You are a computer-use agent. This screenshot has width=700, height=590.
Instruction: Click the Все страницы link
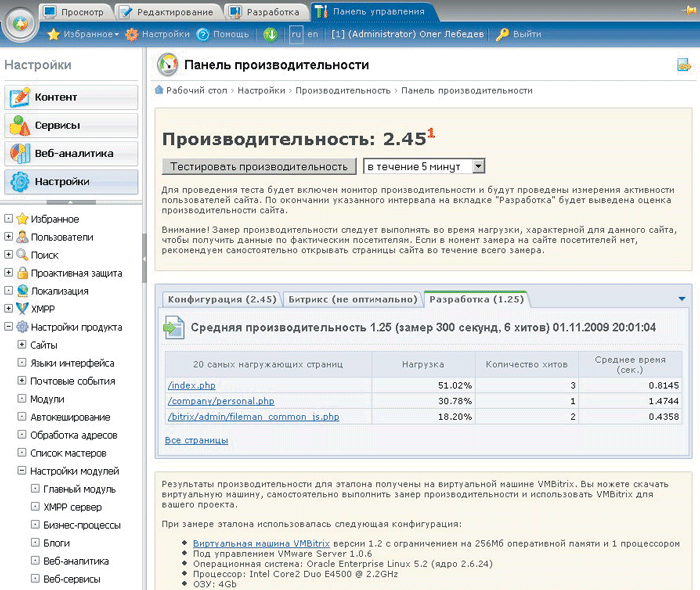(195, 440)
